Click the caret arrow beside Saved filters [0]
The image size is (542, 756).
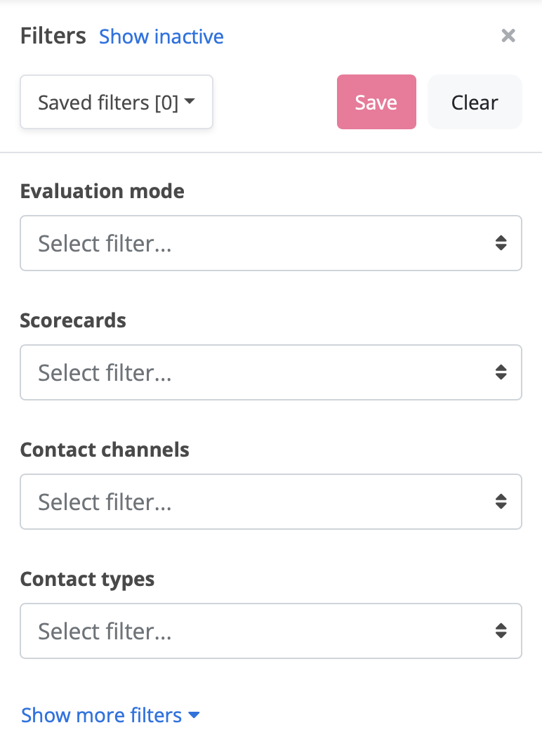pos(190,103)
